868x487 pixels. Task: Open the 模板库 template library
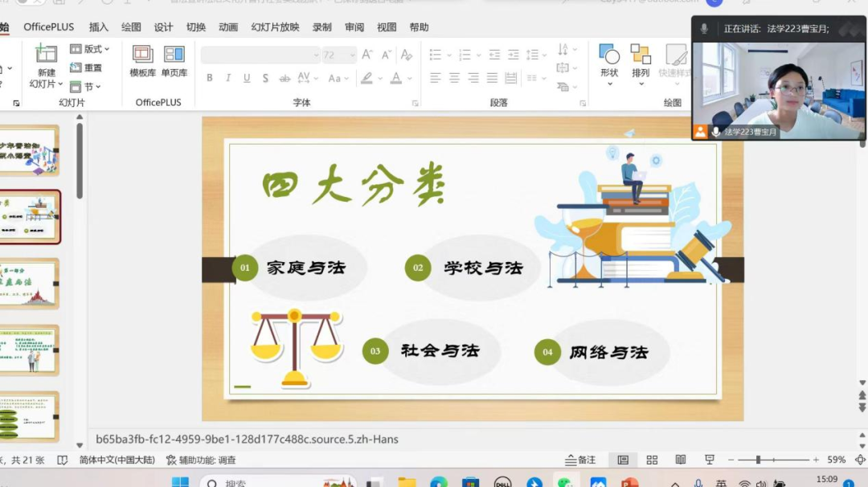142,61
